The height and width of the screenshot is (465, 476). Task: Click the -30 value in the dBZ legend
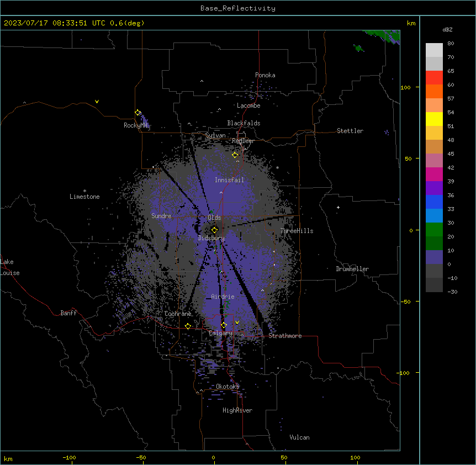[x=452, y=292]
